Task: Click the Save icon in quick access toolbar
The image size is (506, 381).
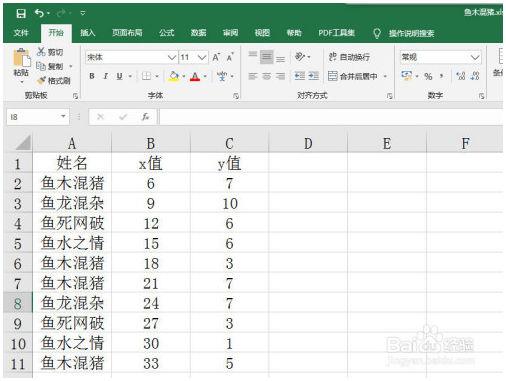Action: (x=21, y=13)
